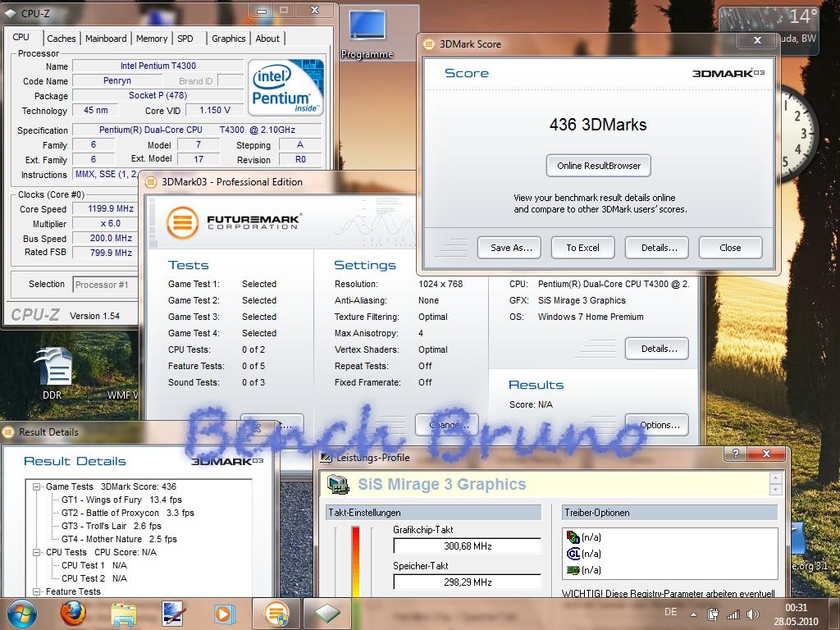This screenshot has height=630, width=840.
Task: Click the SiS Mirage 3 Graphics card icon
Action: point(338,484)
